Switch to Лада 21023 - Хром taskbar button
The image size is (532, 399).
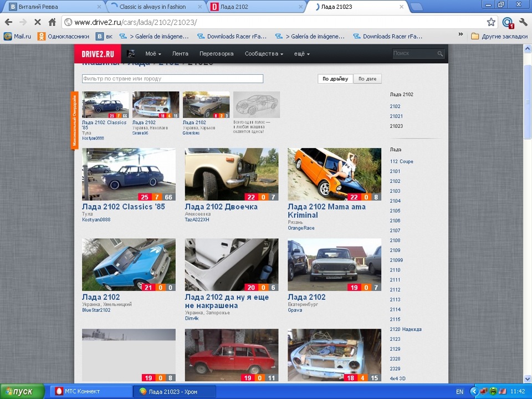coord(175,392)
